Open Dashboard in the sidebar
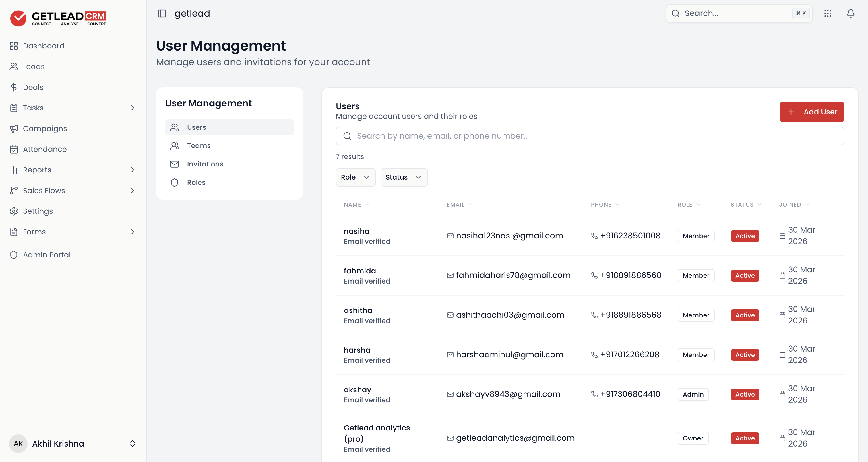The width and height of the screenshot is (868, 462). click(43, 46)
